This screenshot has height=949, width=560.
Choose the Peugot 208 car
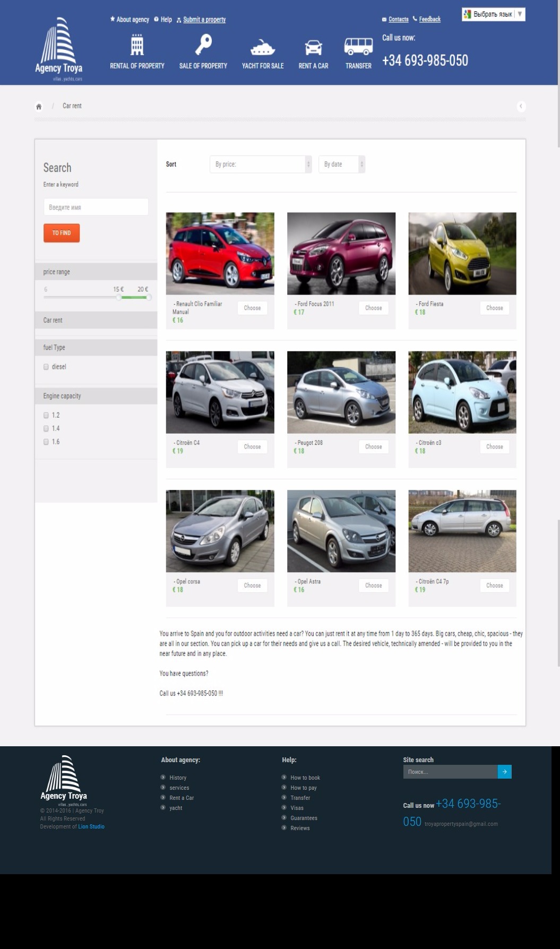click(373, 446)
